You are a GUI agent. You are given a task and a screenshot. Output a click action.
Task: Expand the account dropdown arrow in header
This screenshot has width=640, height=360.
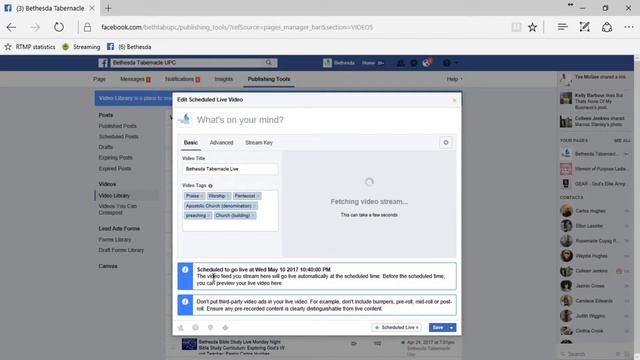coord(457,63)
